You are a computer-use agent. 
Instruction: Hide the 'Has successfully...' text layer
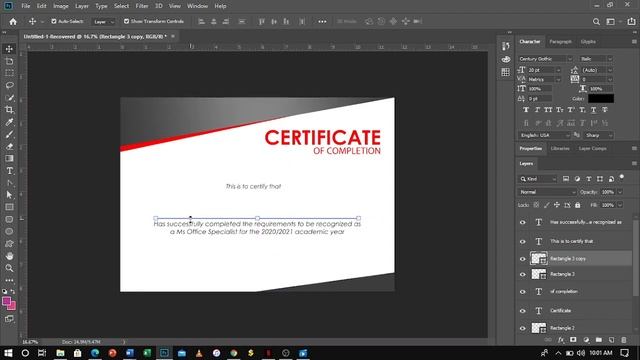[x=522, y=222]
